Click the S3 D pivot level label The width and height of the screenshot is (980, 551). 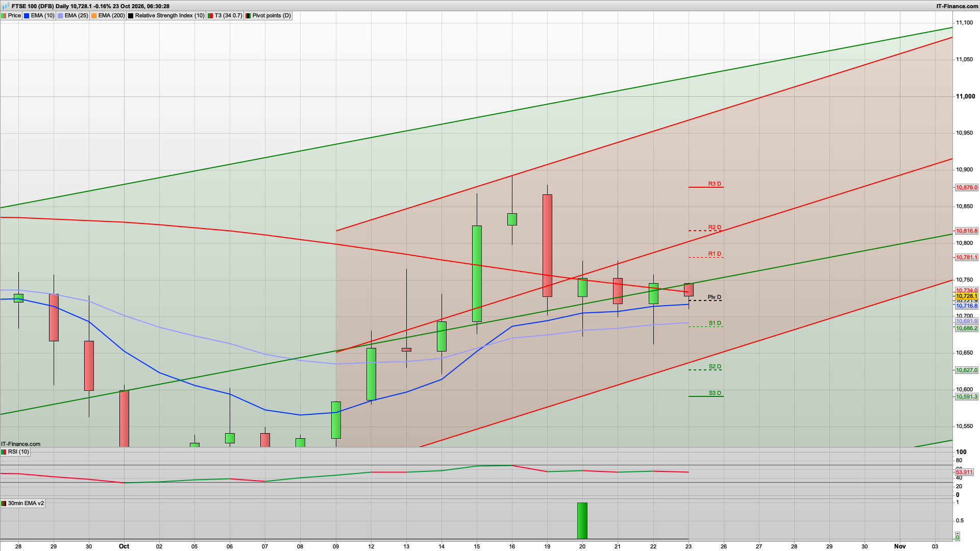click(x=715, y=393)
